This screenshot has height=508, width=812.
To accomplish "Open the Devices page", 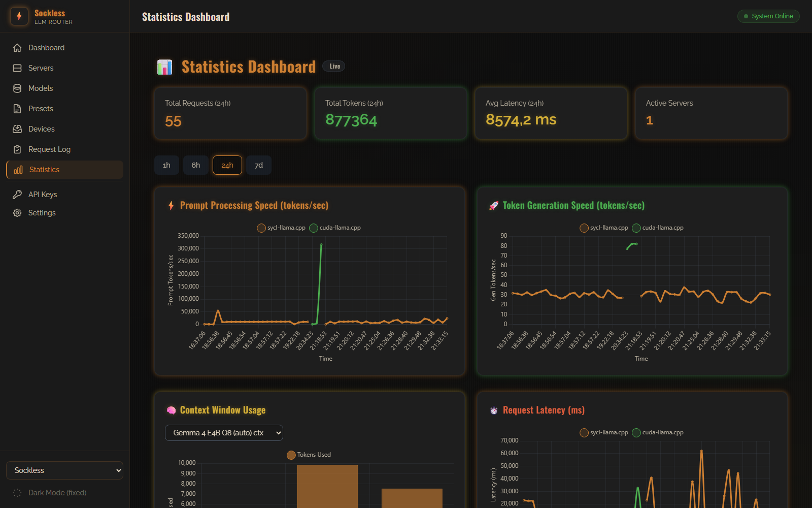I will coord(64,129).
